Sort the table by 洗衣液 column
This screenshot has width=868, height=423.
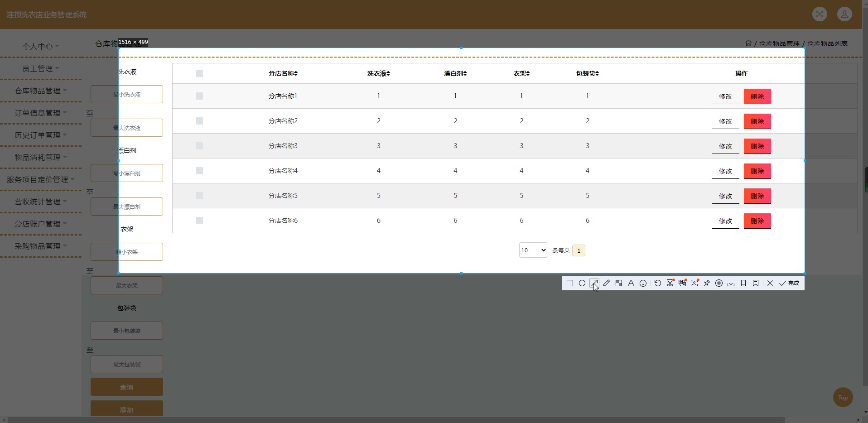tap(379, 73)
